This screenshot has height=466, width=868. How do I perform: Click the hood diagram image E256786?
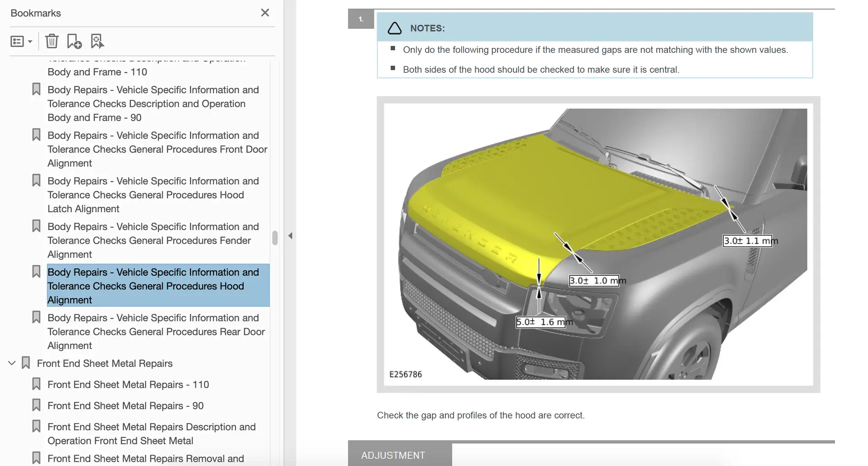(x=598, y=244)
